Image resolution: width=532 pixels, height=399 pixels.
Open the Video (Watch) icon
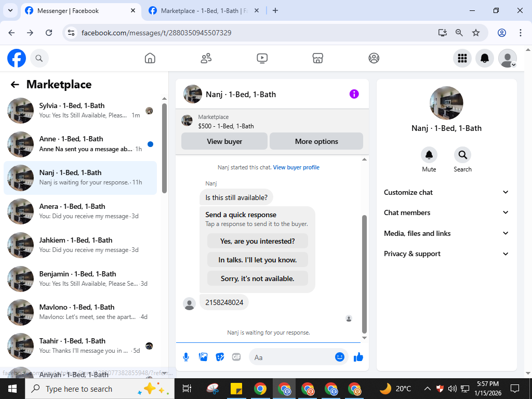[262, 58]
